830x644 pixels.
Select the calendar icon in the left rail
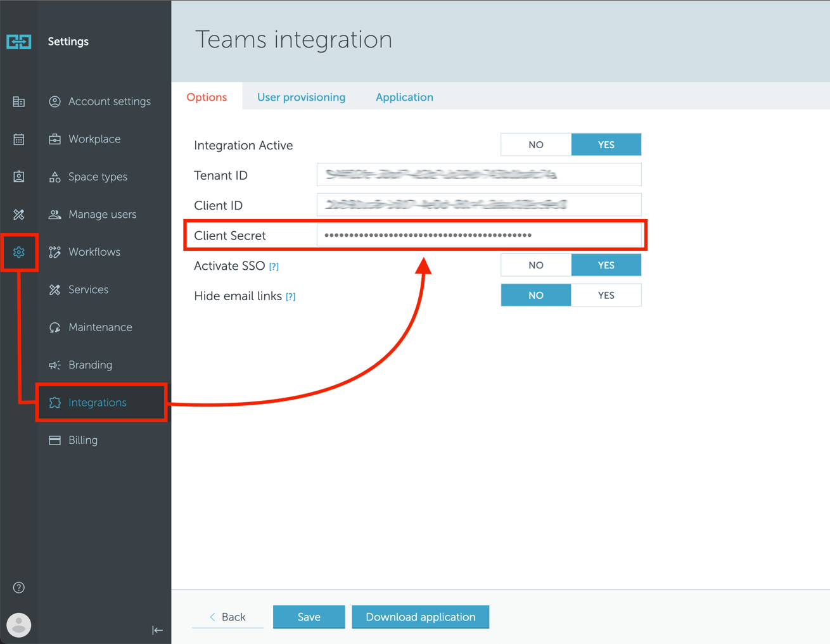click(x=18, y=139)
